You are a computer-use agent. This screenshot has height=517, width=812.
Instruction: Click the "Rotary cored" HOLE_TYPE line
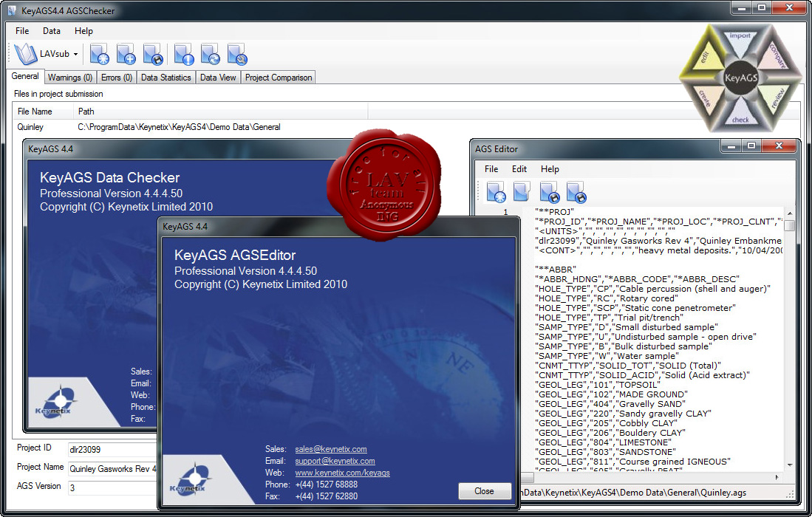click(x=607, y=298)
